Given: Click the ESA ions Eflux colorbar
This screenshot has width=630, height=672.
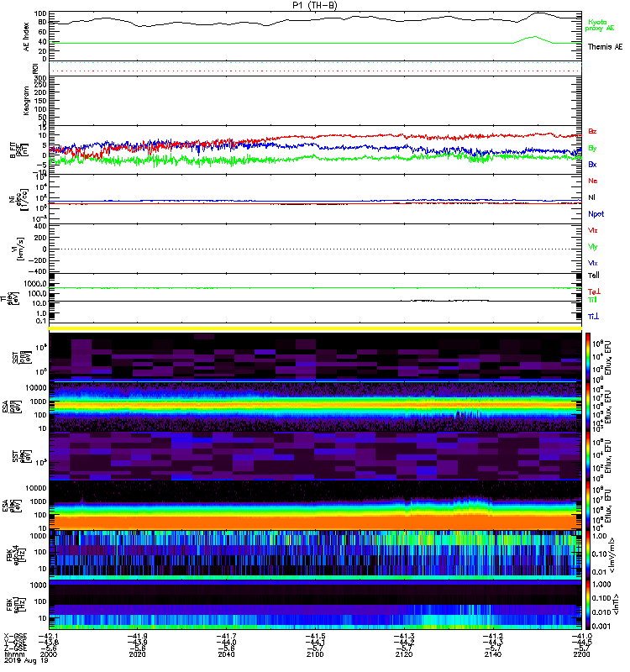Looking at the screenshot, I should point(587,407).
